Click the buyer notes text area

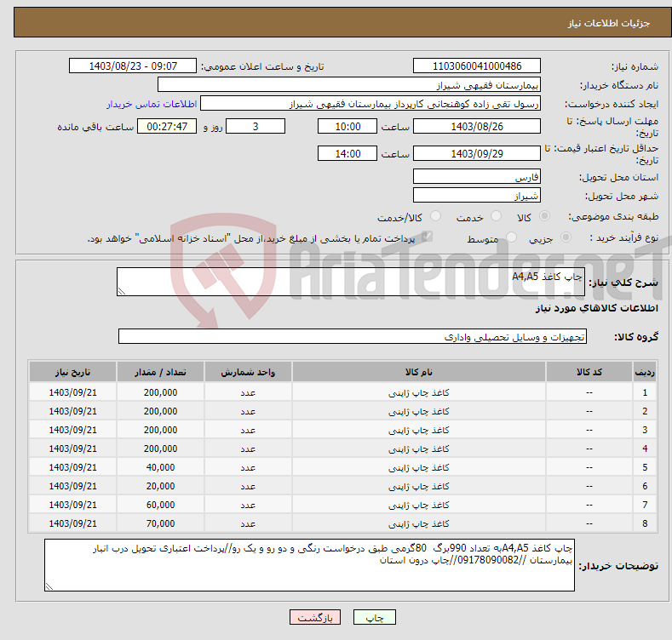click(309, 565)
